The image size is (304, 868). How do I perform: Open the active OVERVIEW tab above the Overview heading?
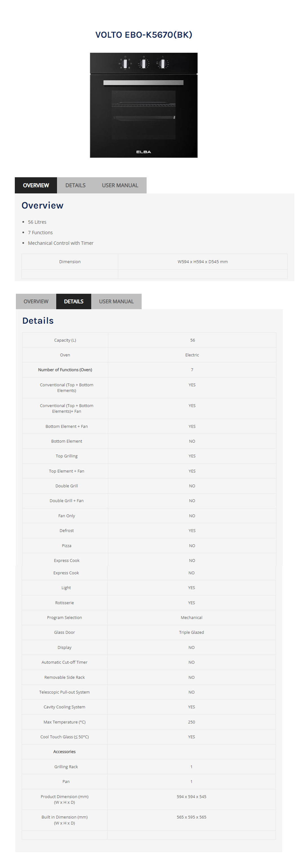[36, 185]
